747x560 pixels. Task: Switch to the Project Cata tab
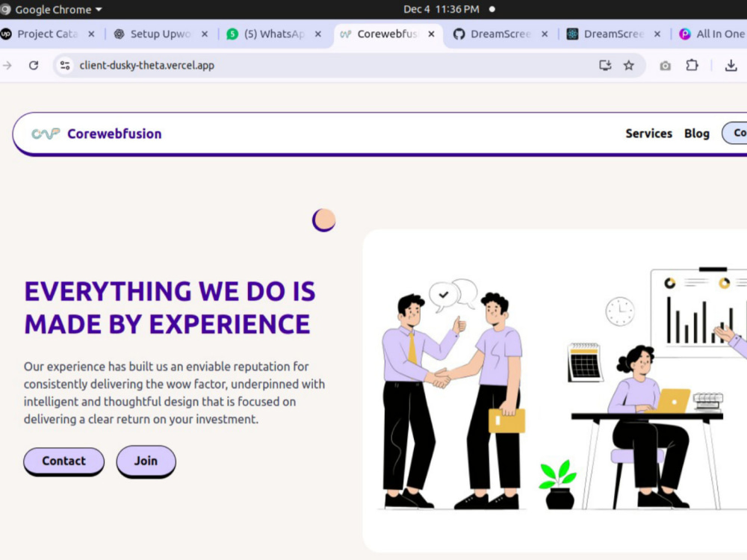(x=47, y=34)
